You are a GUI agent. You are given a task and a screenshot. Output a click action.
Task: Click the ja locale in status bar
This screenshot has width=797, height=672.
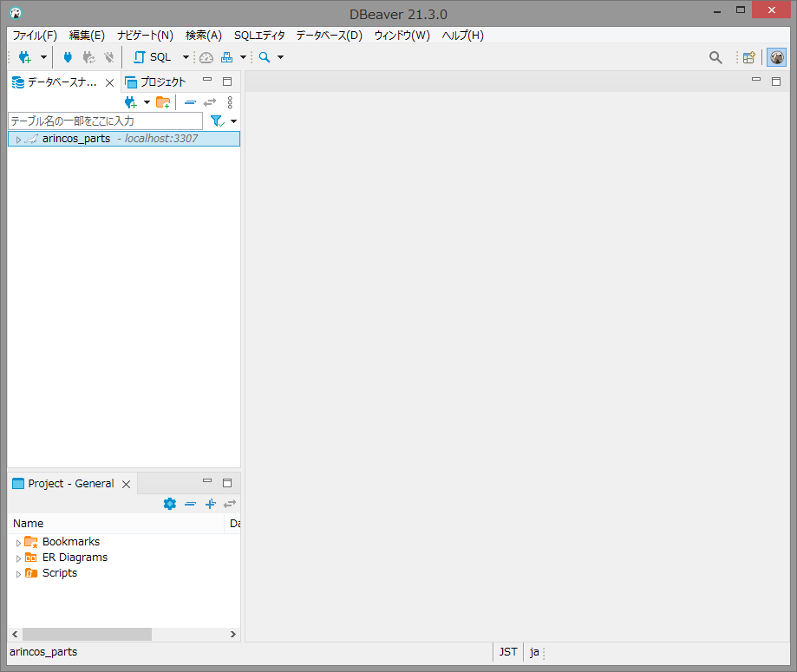point(533,652)
